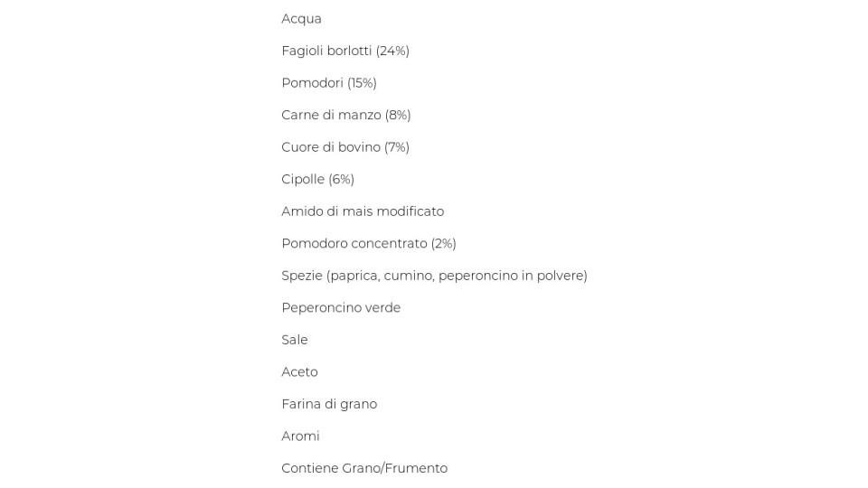Click the Pomodori (15%) entry
Screen dimensions: 868x488
tap(329, 83)
